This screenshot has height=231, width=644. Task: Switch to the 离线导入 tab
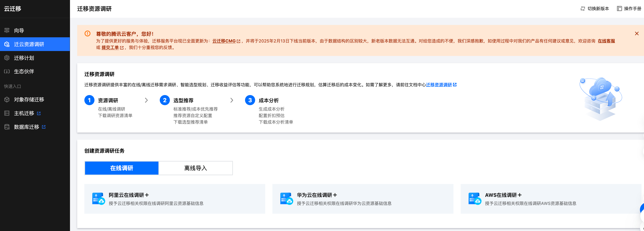(196, 168)
